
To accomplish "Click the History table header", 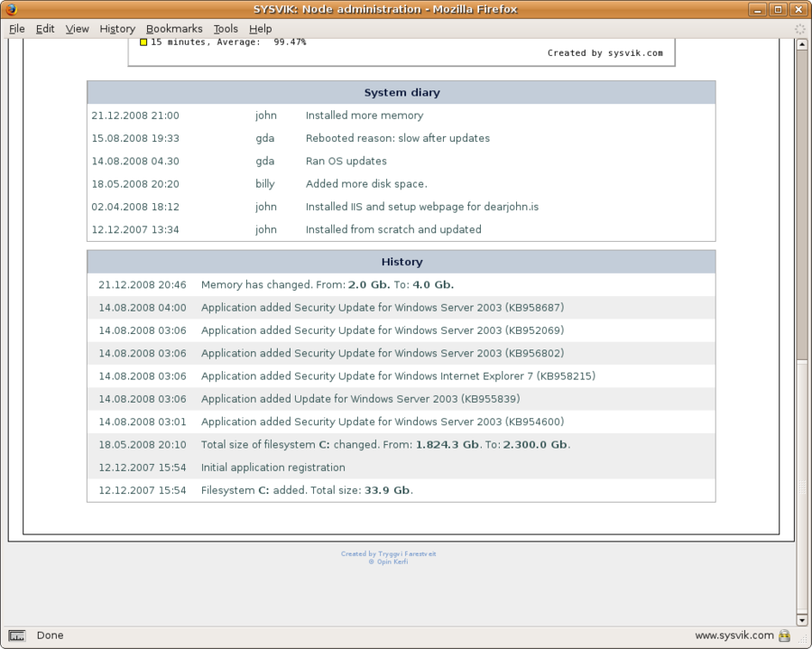I will (x=401, y=262).
